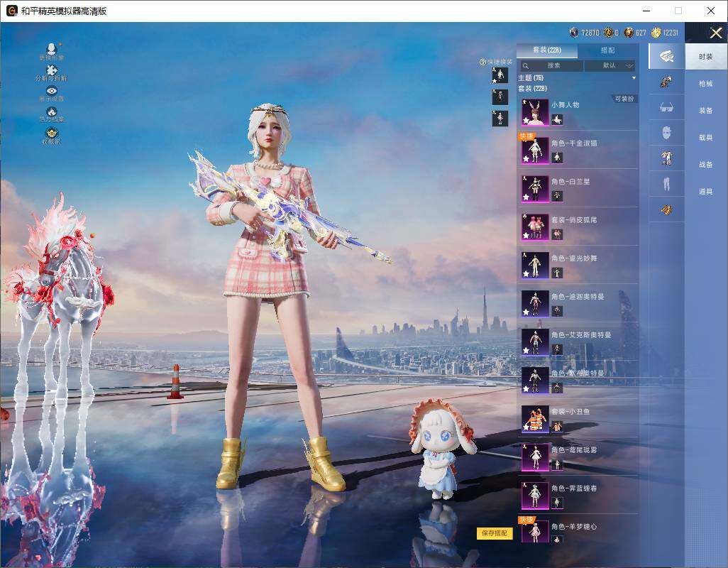Select the face mask category icon

click(666, 133)
